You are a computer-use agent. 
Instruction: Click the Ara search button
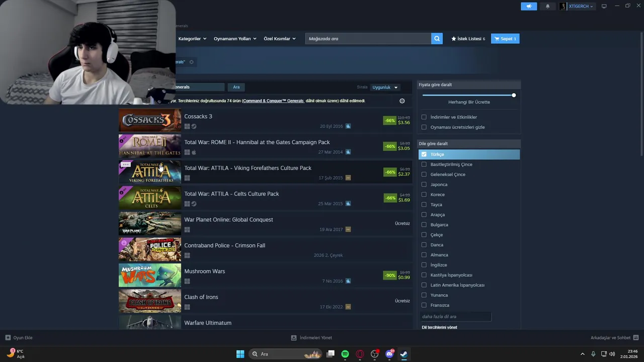click(236, 87)
